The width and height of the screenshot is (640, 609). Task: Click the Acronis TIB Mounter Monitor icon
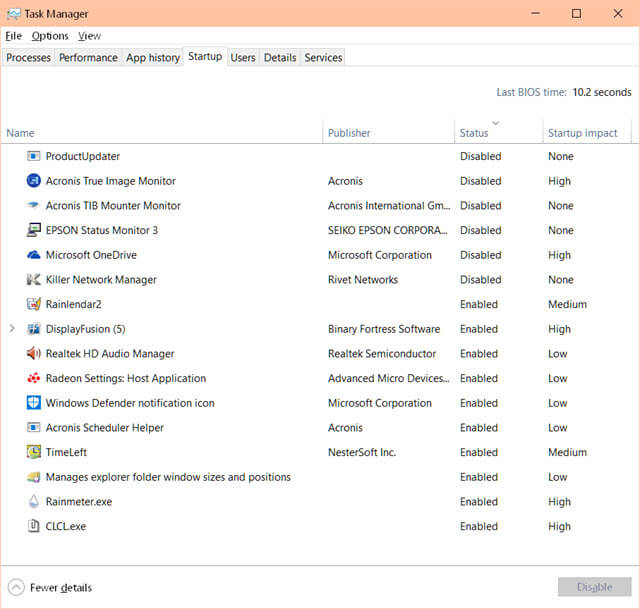(x=33, y=205)
